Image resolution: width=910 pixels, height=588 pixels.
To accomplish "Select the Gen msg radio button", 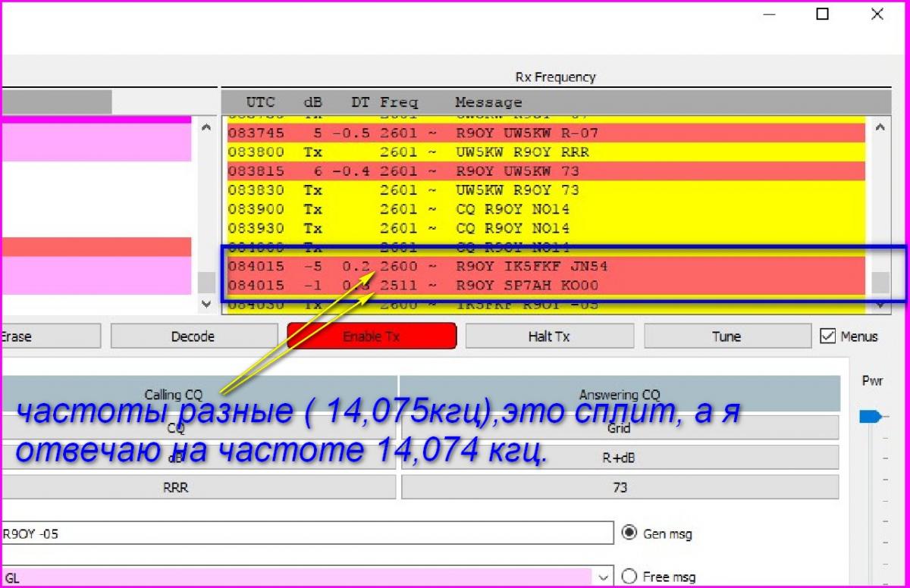I will tap(629, 533).
